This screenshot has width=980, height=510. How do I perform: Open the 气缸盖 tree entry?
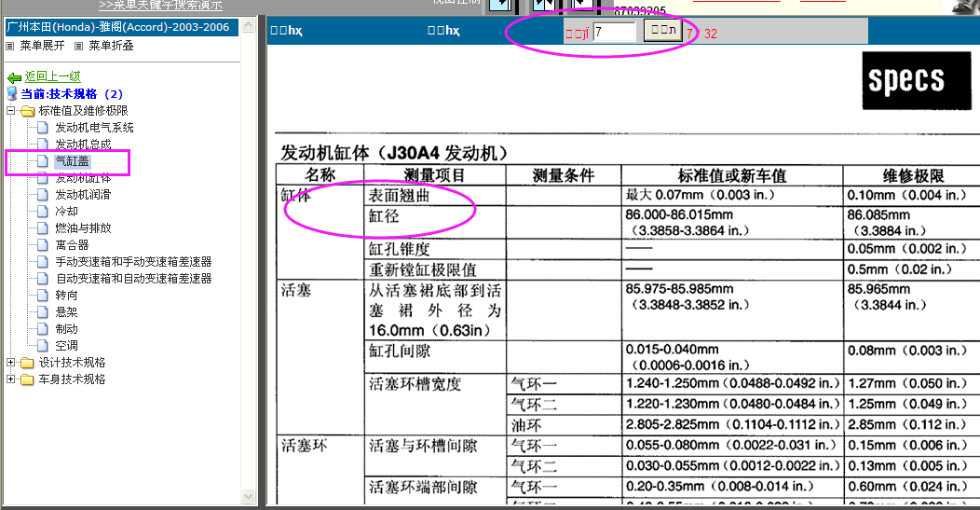[72, 161]
